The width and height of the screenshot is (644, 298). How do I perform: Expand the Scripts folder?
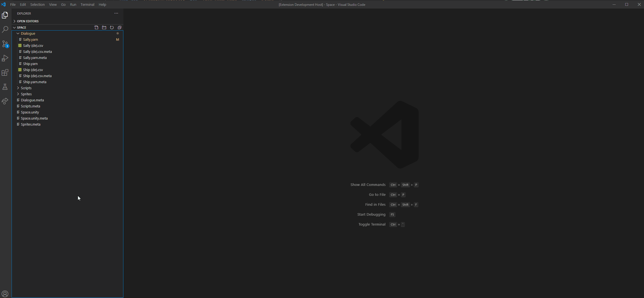[x=26, y=88]
